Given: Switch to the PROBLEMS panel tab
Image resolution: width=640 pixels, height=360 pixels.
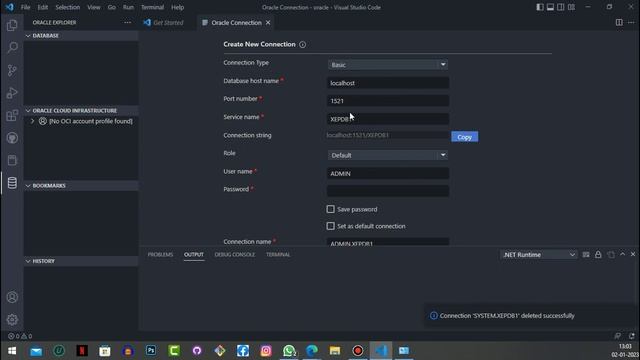Looking at the screenshot, I should tap(160, 255).
